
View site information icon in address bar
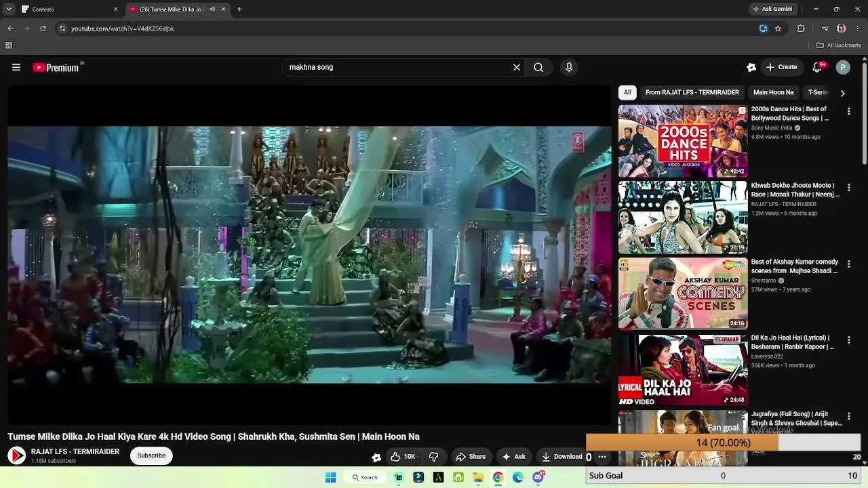[62, 28]
